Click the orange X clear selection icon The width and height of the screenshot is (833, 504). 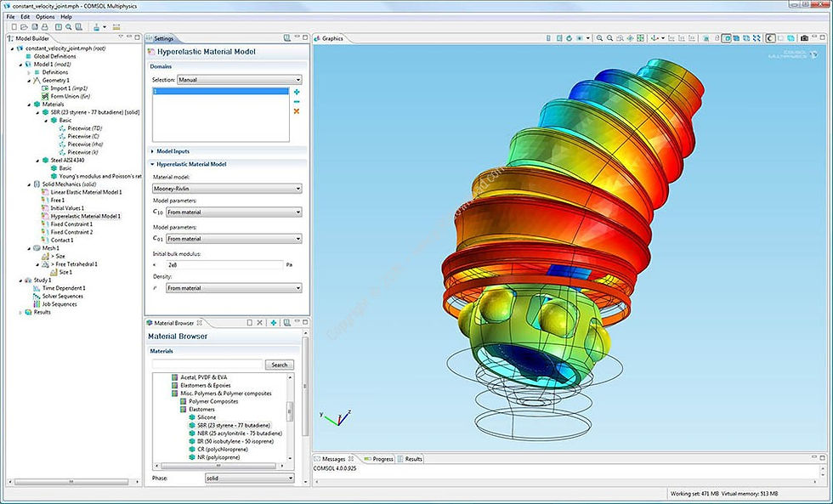coord(297,111)
